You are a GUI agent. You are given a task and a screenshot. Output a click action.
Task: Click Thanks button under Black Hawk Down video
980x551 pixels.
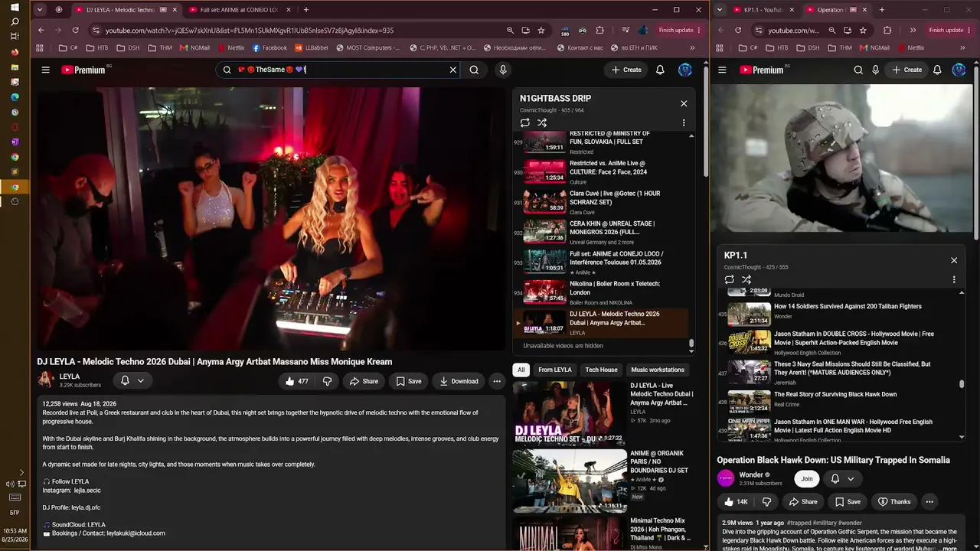point(894,502)
